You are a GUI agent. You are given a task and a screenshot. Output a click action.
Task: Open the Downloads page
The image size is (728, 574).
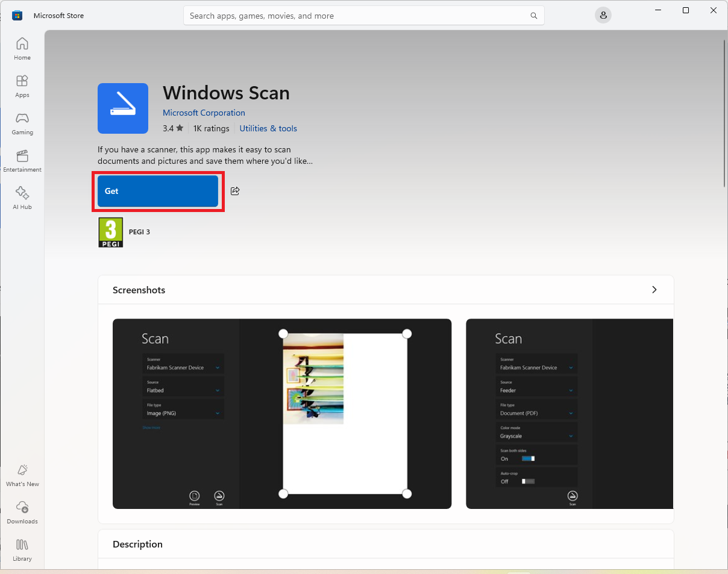[x=22, y=513]
